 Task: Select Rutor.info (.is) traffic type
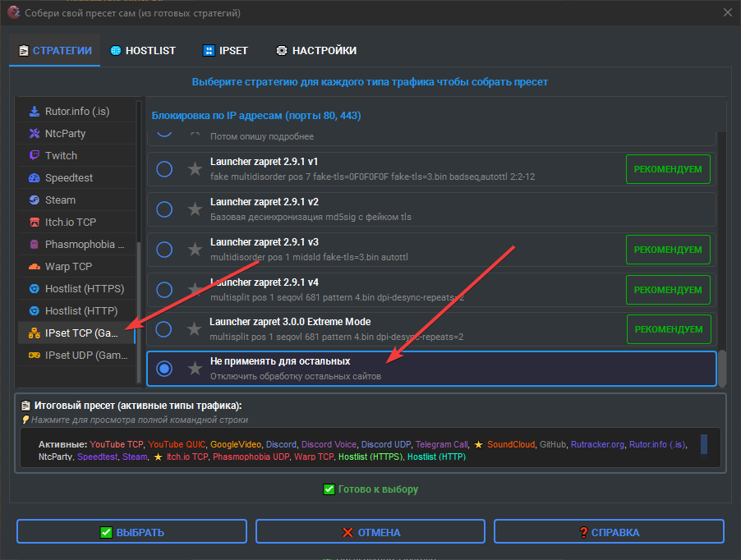click(x=77, y=112)
